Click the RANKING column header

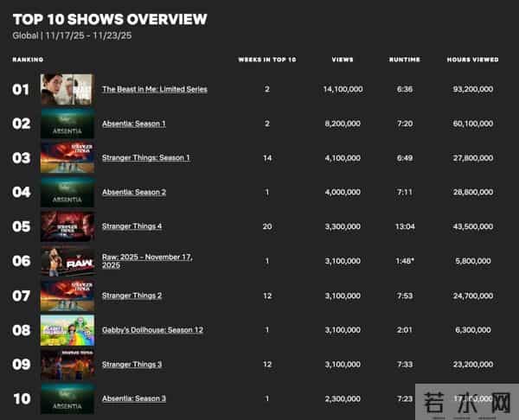pos(28,60)
